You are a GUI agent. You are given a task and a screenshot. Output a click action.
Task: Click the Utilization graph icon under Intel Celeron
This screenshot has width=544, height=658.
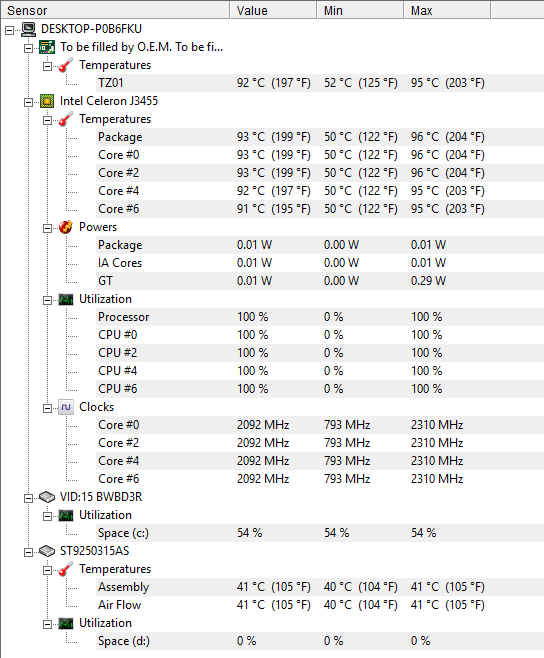66,299
